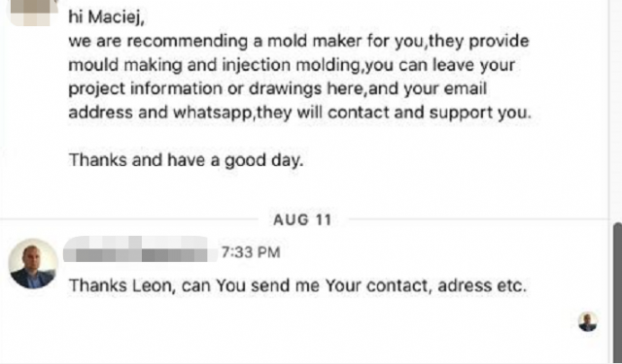The width and height of the screenshot is (622, 364).
Task: Click the dark scrollbar thumb
Action: point(617,292)
